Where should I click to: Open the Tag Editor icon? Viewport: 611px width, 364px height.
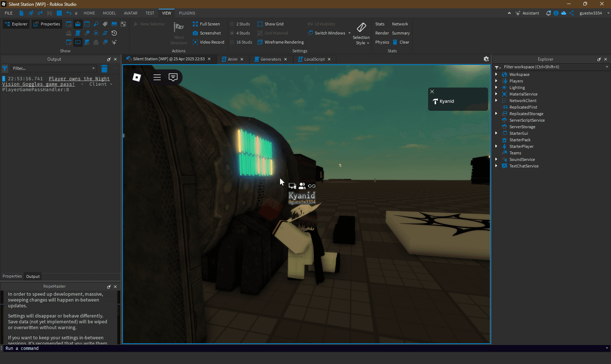click(105, 24)
